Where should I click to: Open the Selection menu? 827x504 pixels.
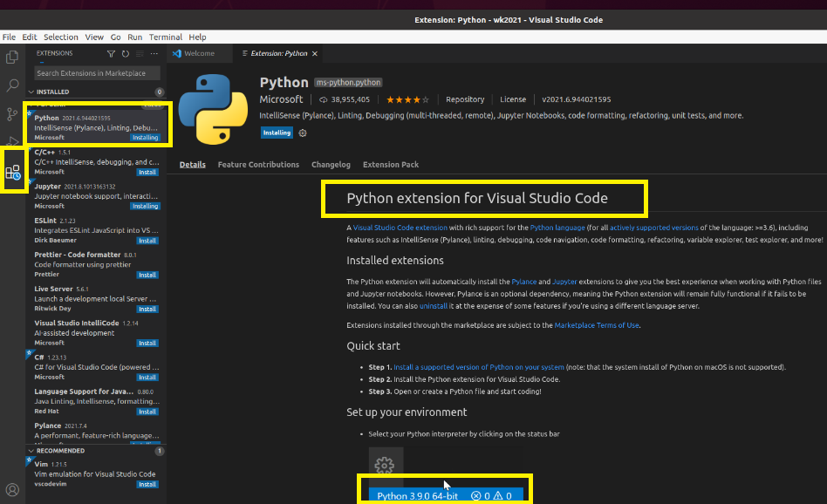(x=61, y=37)
